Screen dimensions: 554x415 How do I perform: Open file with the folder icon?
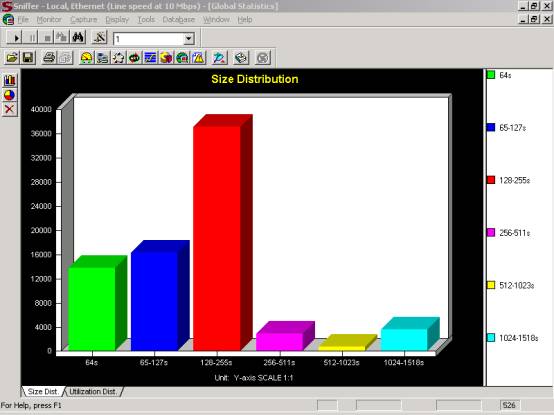coord(12,58)
